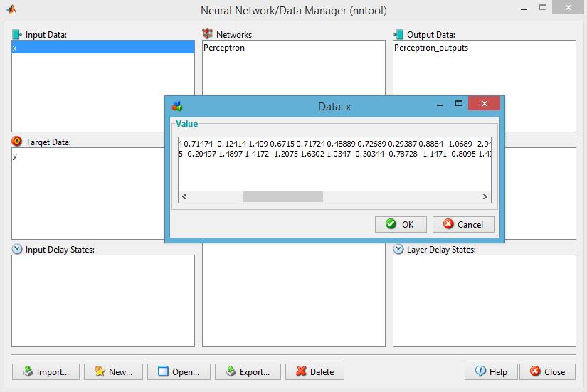
Task: Close the Data: x dialog with the red X
Action: point(484,103)
